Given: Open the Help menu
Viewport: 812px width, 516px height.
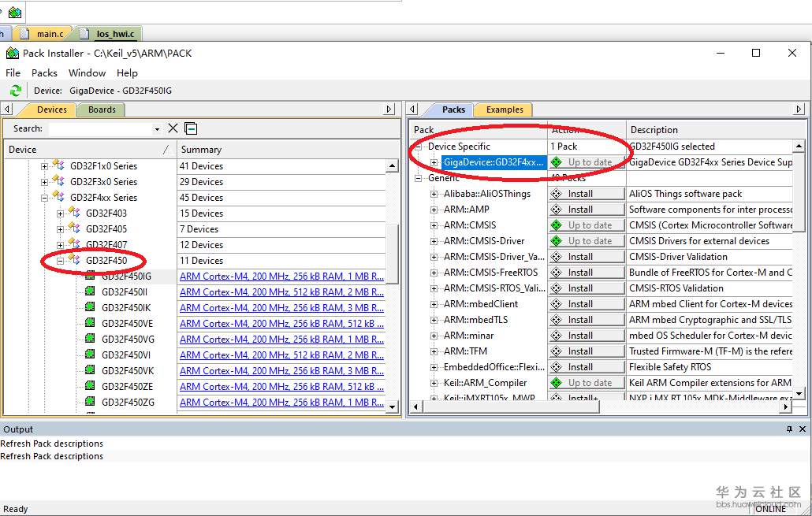Looking at the screenshot, I should tap(127, 73).
